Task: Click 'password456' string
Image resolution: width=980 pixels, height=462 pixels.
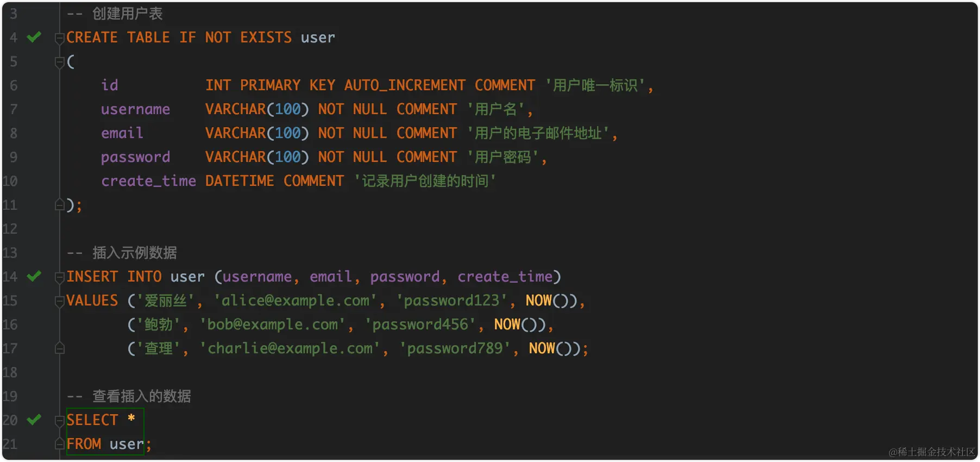Action: point(420,324)
